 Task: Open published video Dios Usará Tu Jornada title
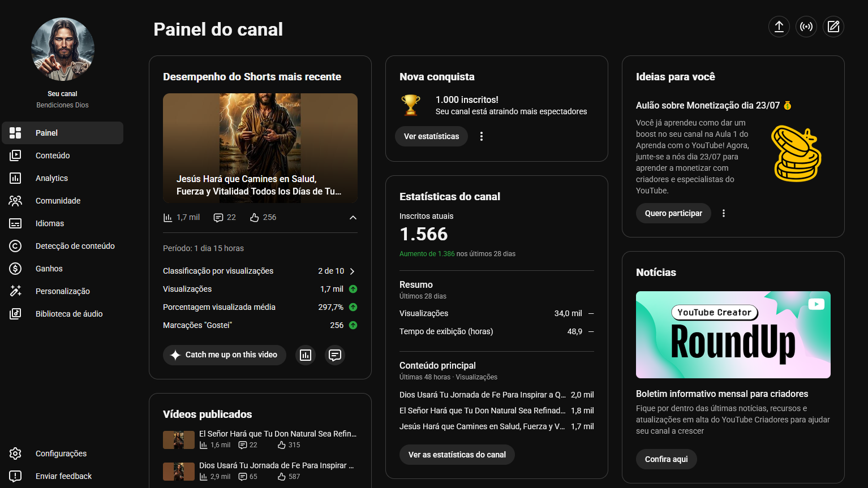coord(277,465)
